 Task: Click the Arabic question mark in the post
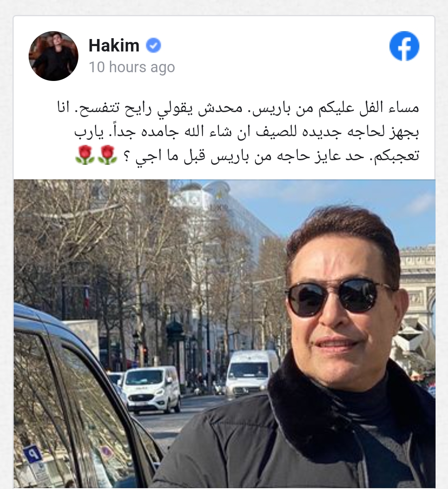pyautogui.click(x=127, y=156)
